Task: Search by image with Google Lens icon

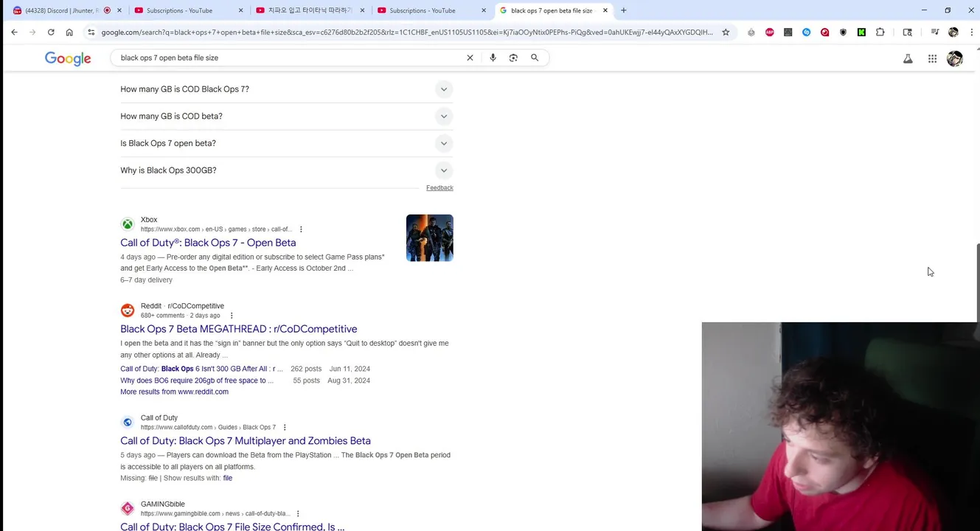Action: (513, 58)
